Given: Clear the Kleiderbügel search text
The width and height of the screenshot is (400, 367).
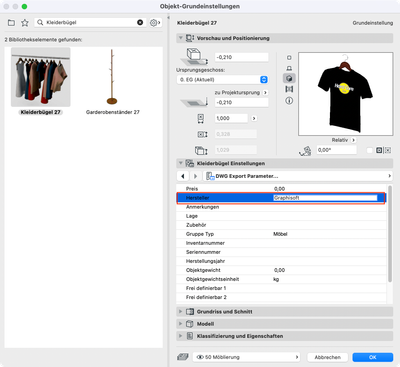Looking at the screenshot, I should (x=140, y=22).
